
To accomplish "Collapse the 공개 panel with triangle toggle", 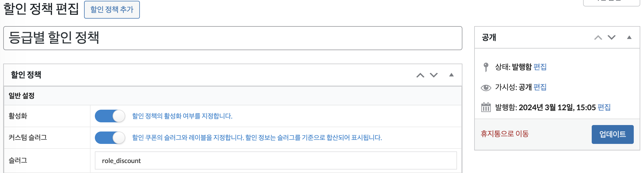I will [629, 37].
